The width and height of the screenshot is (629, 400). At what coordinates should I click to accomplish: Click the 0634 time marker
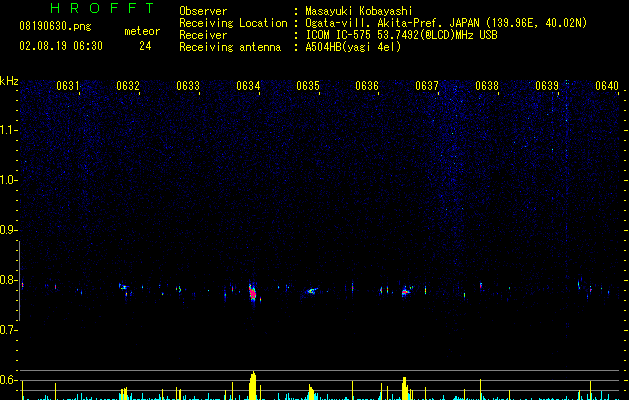(248, 86)
